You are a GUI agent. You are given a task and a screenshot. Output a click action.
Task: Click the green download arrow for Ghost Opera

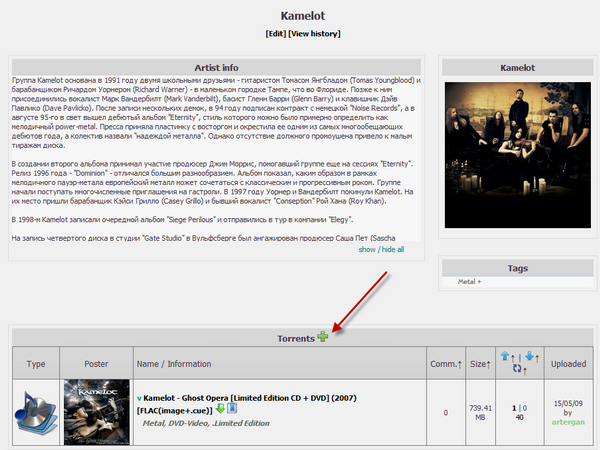tap(220, 409)
